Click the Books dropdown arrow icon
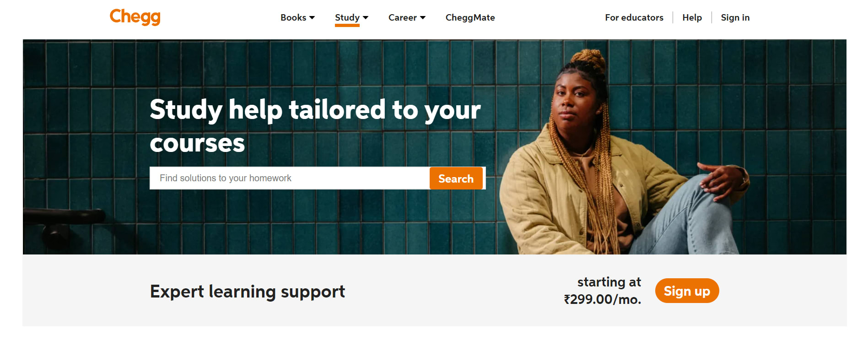This screenshot has width=868, height=357. pos(312,17)
